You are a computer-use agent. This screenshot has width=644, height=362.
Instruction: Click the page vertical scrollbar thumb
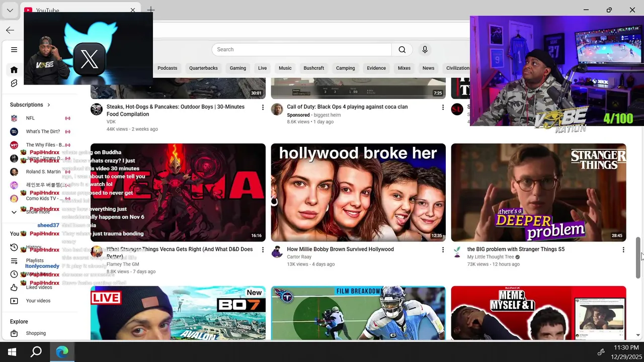click(638, 257)
